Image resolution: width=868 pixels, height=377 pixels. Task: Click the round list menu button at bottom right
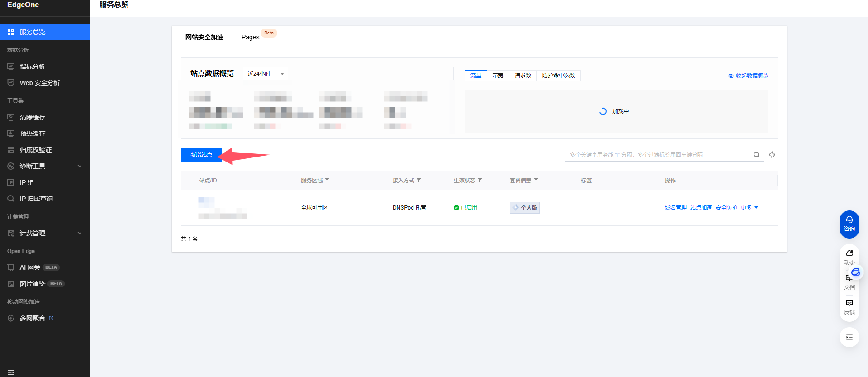pos(849,337)
